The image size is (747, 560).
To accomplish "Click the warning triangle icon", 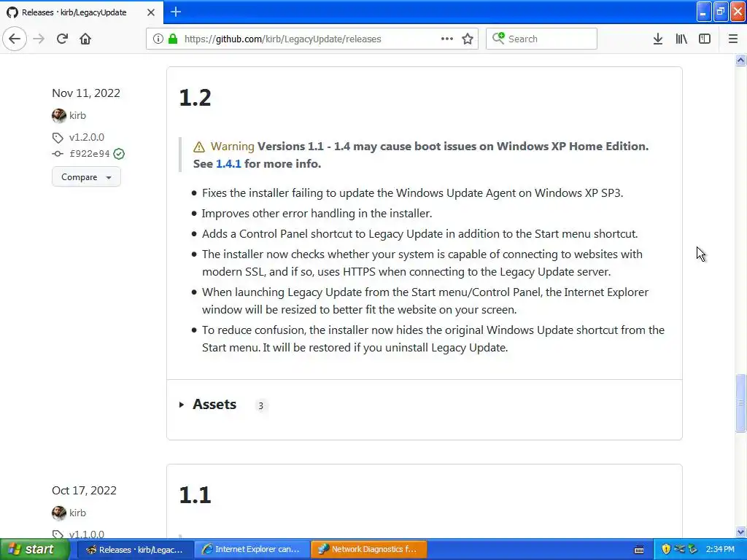I will pos(199,147).
